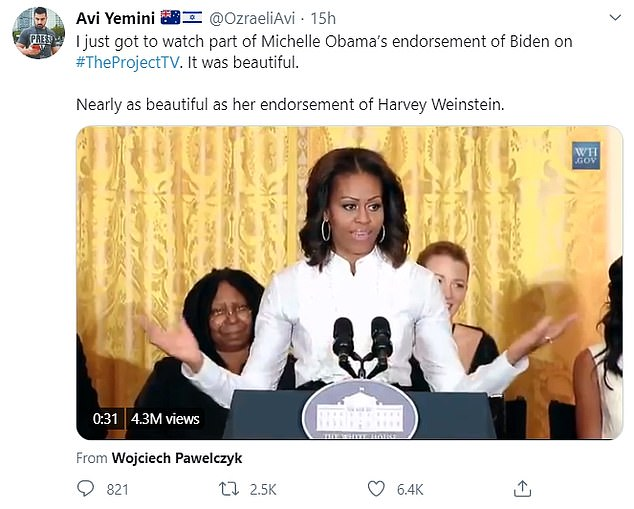Screen dimensions: 634x509
Task: Click the Australian flag emoji beside the name
Action: 169,18
